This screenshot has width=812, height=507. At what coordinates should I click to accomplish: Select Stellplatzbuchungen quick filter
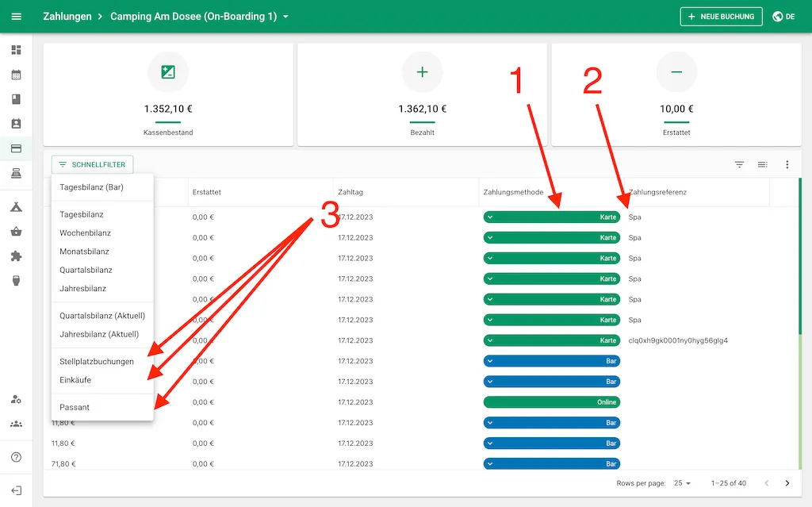(102, 361)
